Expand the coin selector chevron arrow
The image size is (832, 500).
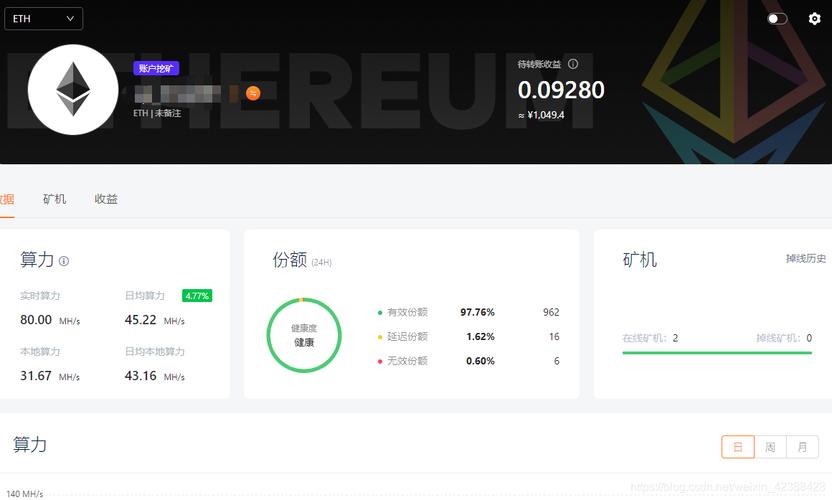coord(70,19)
